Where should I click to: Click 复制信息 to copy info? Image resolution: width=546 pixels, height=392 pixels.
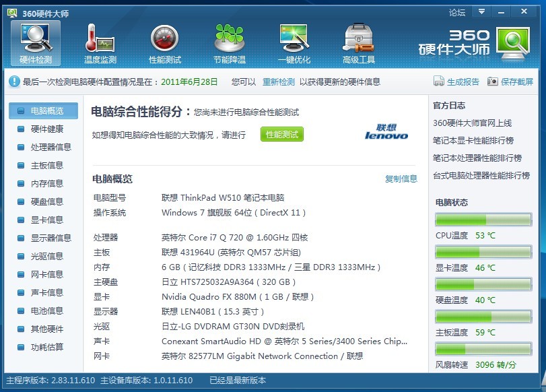point(401,178)
